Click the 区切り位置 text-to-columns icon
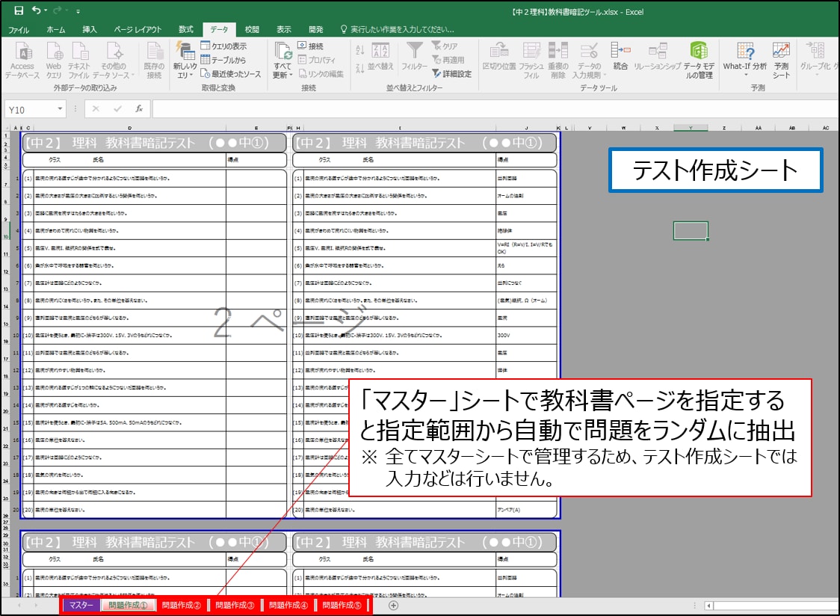Screen dimensions: 840x616 (x=498, y=56)
